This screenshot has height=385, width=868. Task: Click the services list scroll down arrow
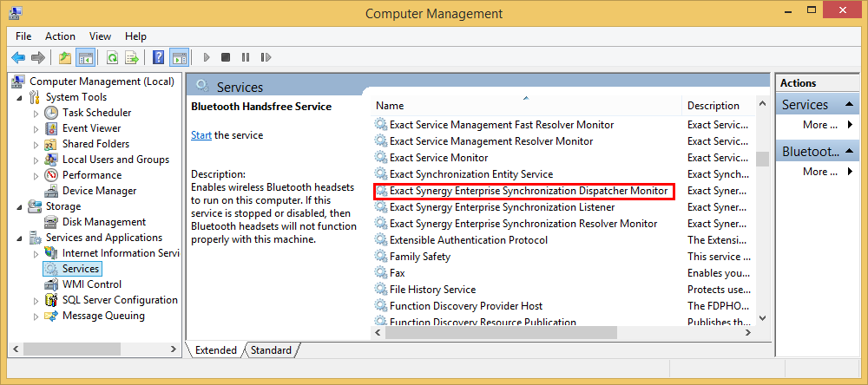762,318
